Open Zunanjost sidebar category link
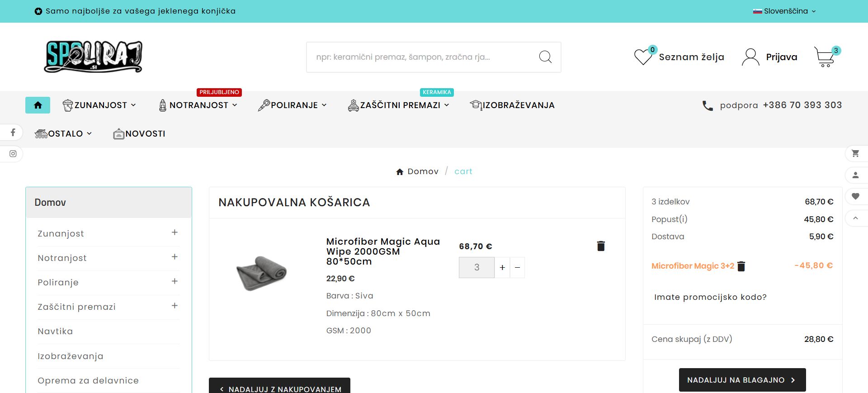 click(61, 234)
